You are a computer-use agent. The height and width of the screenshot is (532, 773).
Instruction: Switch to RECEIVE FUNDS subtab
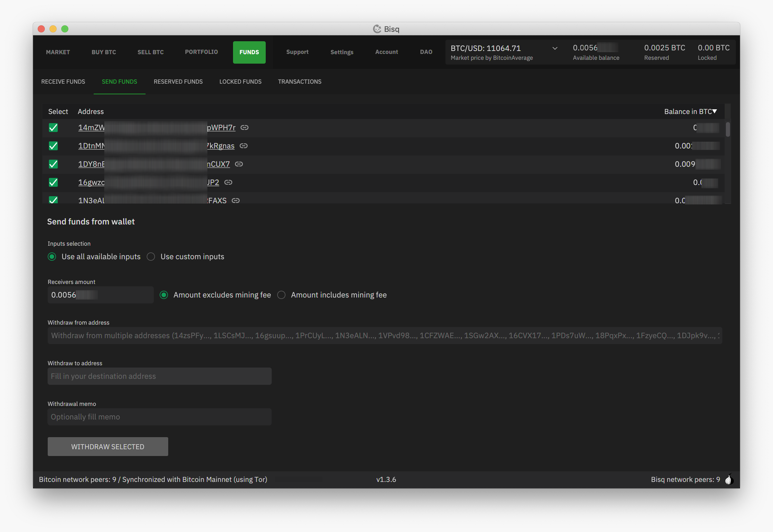pyautogui.click(x=63, y=82)
